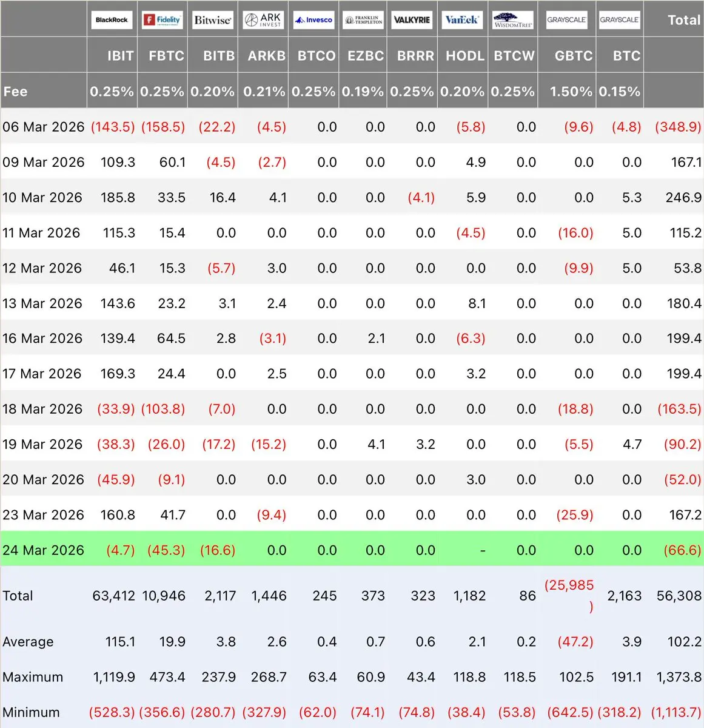Select the BTCW column header
The width and height of the screenshot is (704, 728).
tap(514, 56)
